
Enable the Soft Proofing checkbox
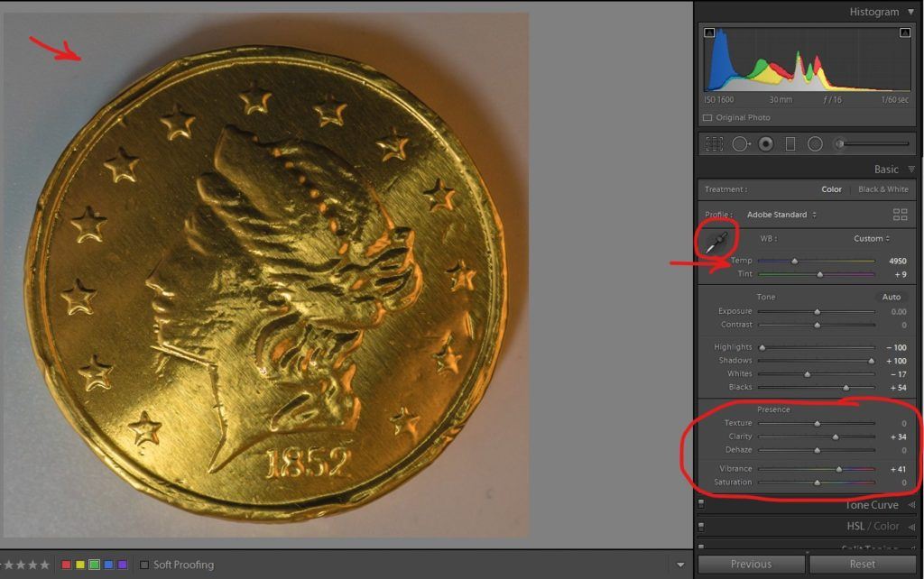pos(144,565)
